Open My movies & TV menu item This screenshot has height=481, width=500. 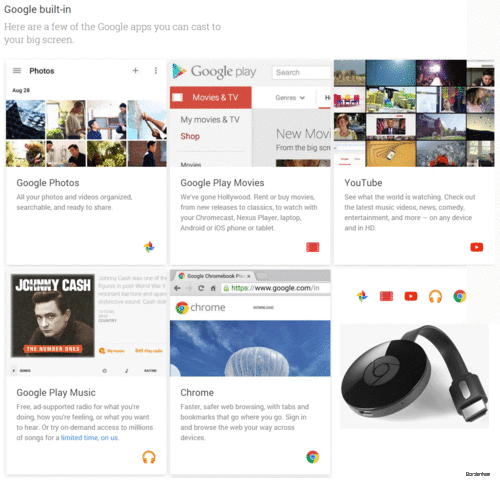tap(210, 119)
